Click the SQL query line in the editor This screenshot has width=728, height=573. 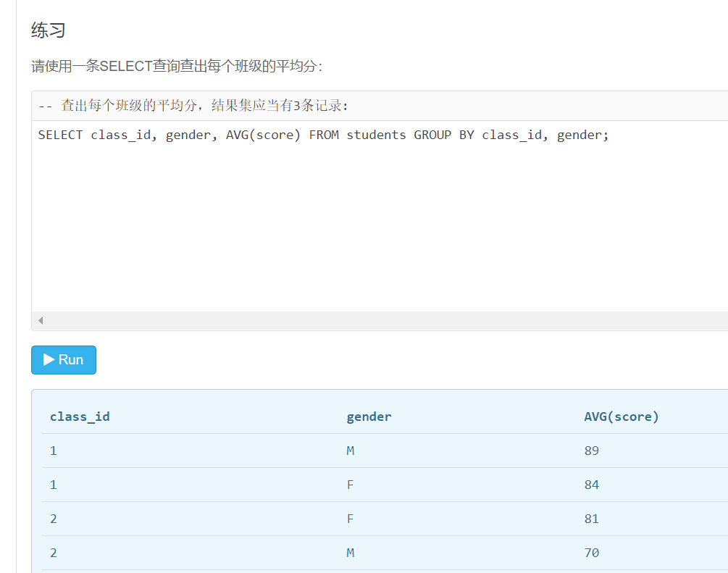pos(323,135)
